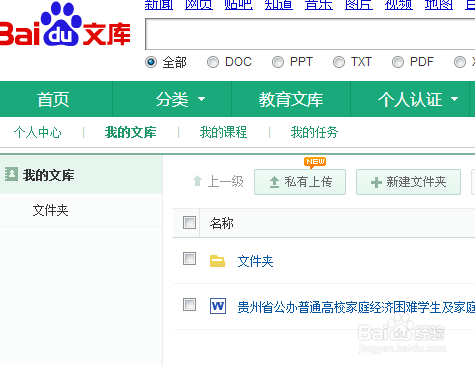
Task: Click into the search input field
Action: [x=310, y=34]
